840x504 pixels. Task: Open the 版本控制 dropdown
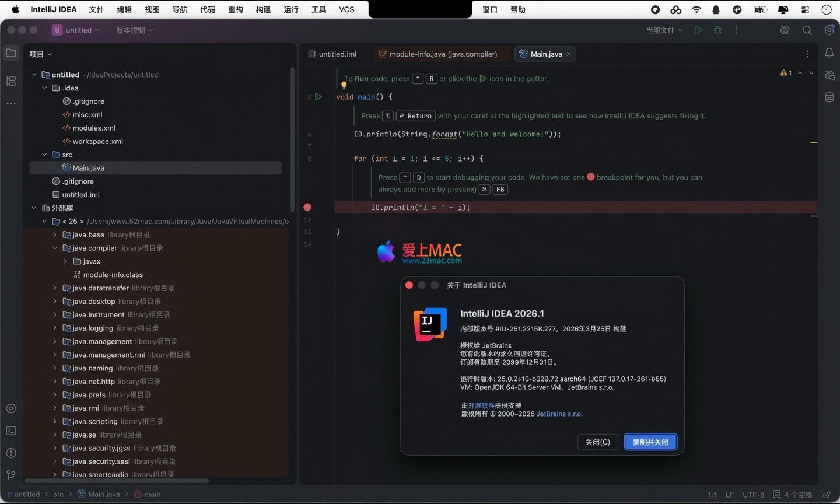pos(134,30)
